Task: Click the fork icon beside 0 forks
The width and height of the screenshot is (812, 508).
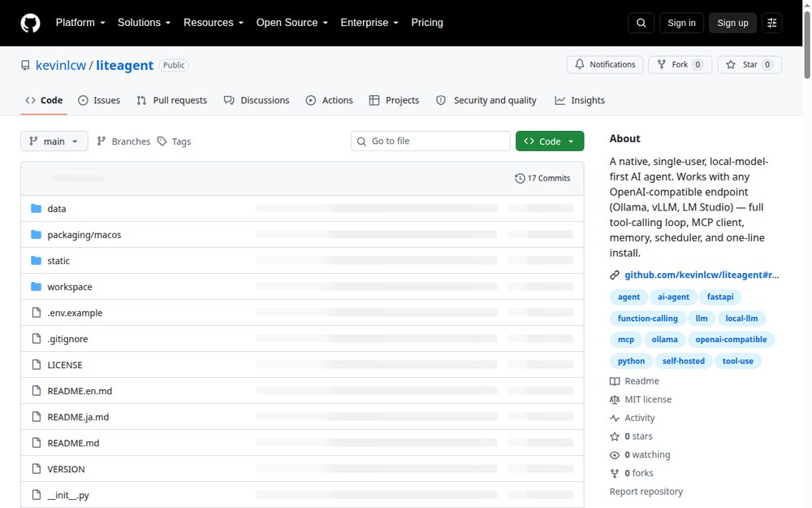Action: (615, 473)
